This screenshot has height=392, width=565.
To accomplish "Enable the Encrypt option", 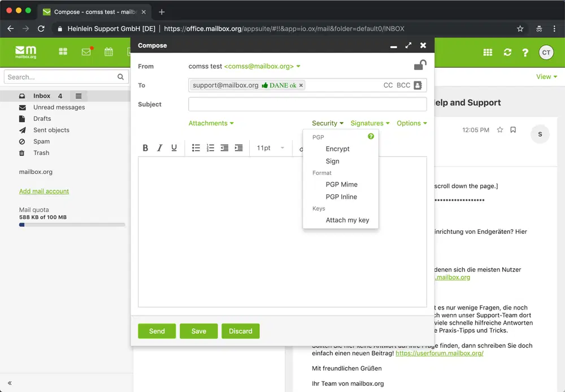I will (x=337, y=149).
